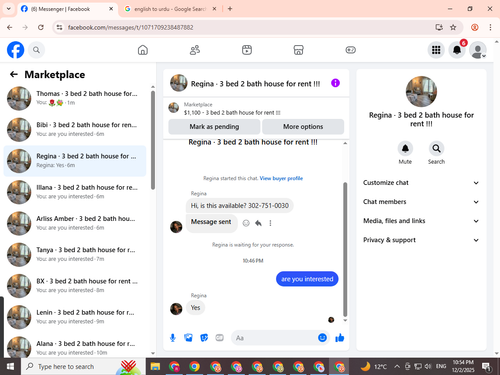500x375 pixels.
Task: Choose a sticker icon in composer
Action: click(x=204, y=338)
